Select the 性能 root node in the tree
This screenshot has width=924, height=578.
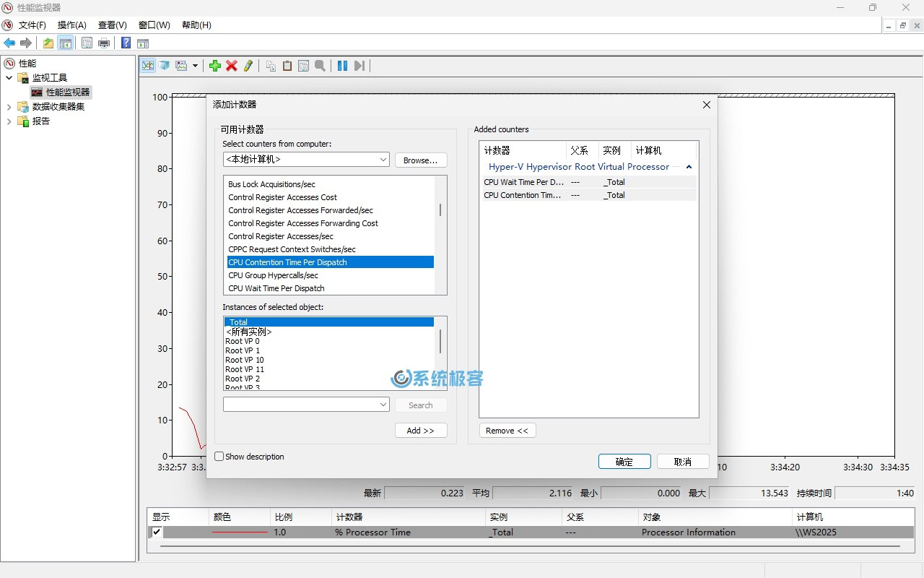27,63
